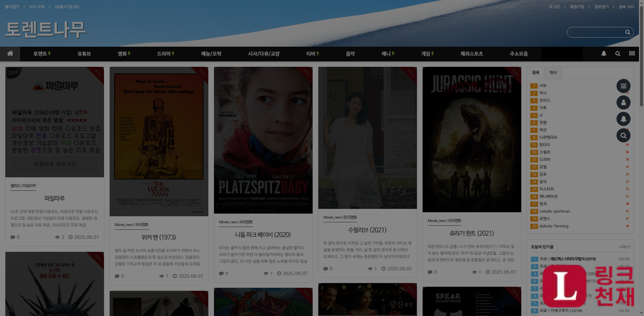Open floating user profile button
The image size is (644, 316).
coord(624,103)
